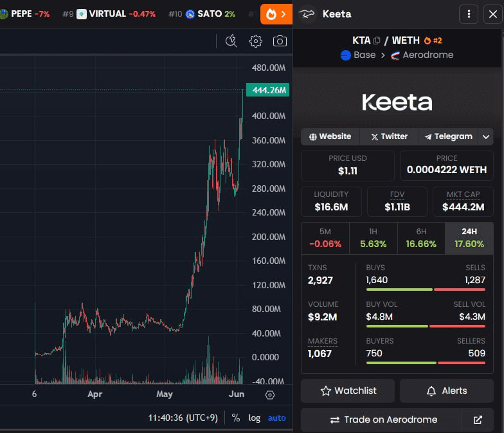504x433 pixels.
Task: Select the 1H timeframe tab
Action: [373, 238]
